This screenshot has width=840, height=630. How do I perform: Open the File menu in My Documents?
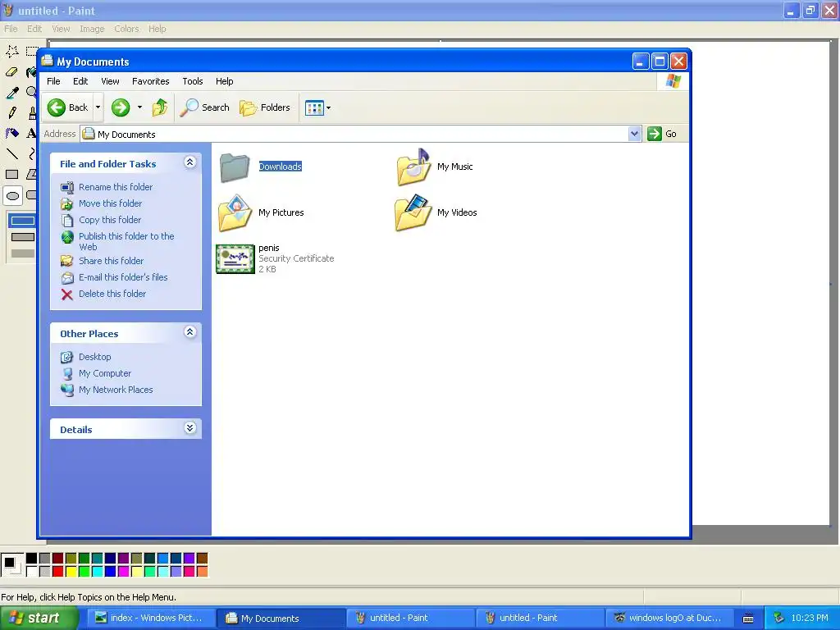[x=53, y=81]
